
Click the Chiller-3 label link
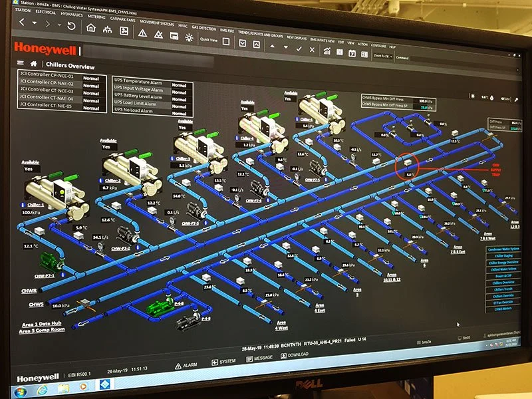pyautogui.click(x=183, y=159)
